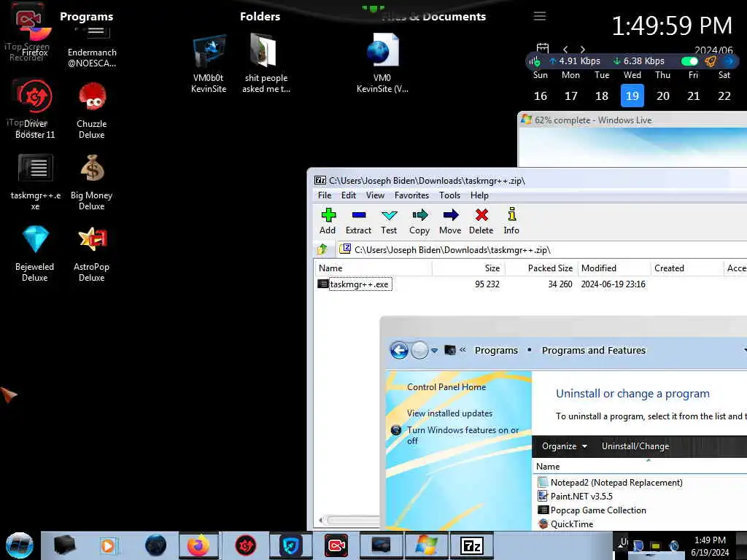The image size is (747, 560).
Task: Open View installed updates link
Action: [449, 413]
